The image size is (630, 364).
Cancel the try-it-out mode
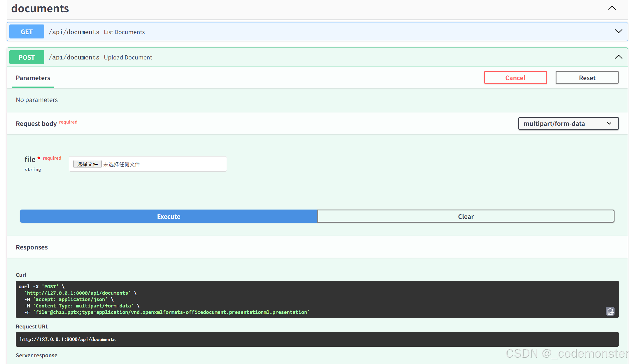tap(515, 78)
